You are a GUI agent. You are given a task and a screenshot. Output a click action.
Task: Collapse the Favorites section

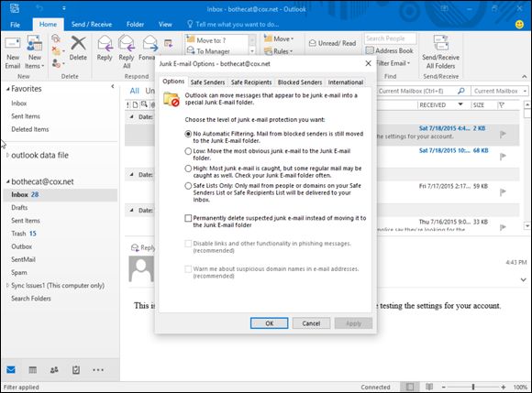[7, 89]
